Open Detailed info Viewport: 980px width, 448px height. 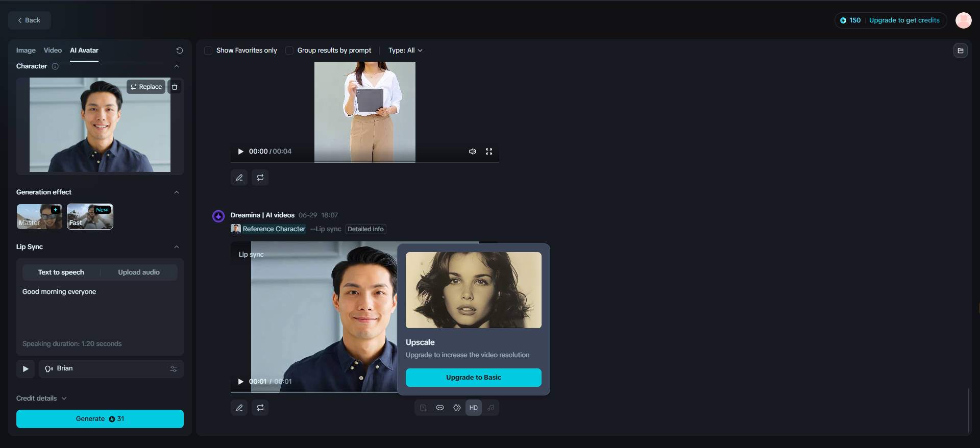coord(365,229)
